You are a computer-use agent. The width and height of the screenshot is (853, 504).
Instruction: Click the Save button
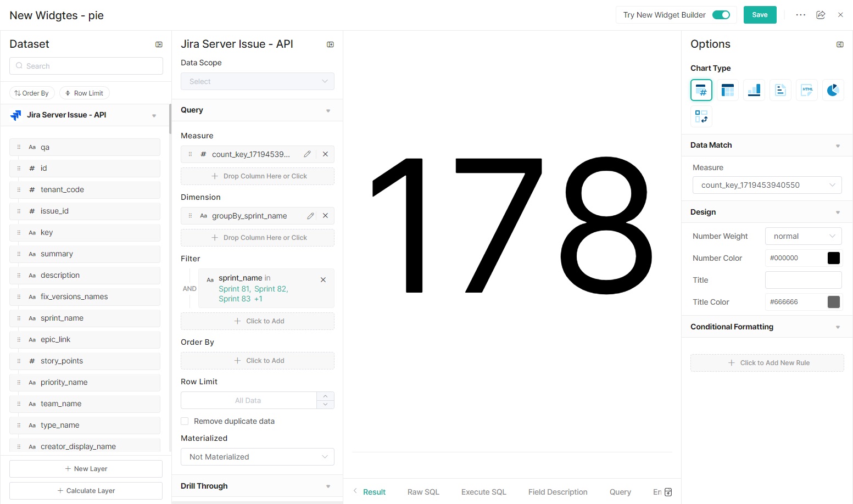(x=760, y=15)
